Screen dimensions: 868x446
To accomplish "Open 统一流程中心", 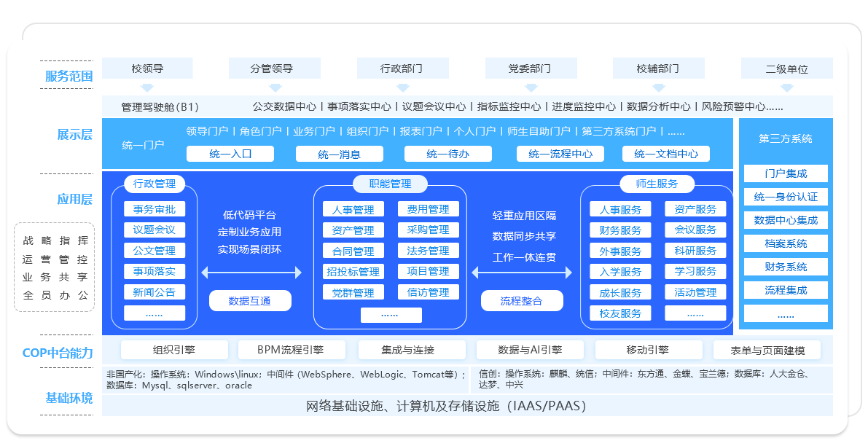I will pos(560,153).
